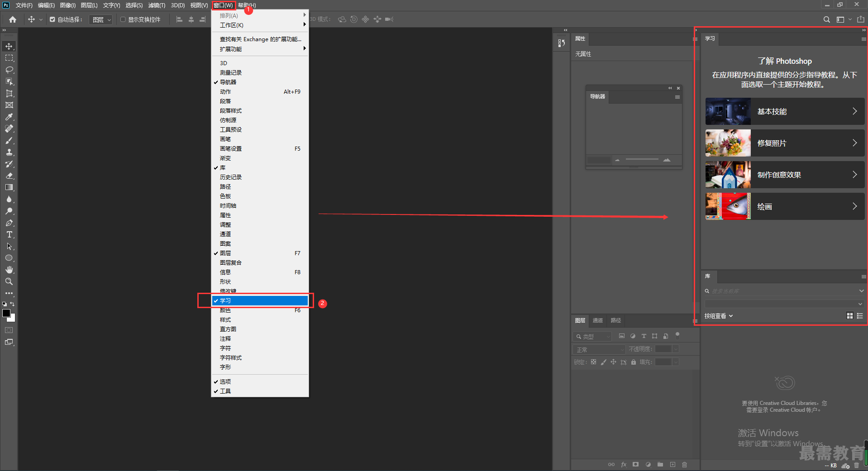The image size is (868, 471).
Task: Switch to the 通道 tab
Action: tap(598, 320)
